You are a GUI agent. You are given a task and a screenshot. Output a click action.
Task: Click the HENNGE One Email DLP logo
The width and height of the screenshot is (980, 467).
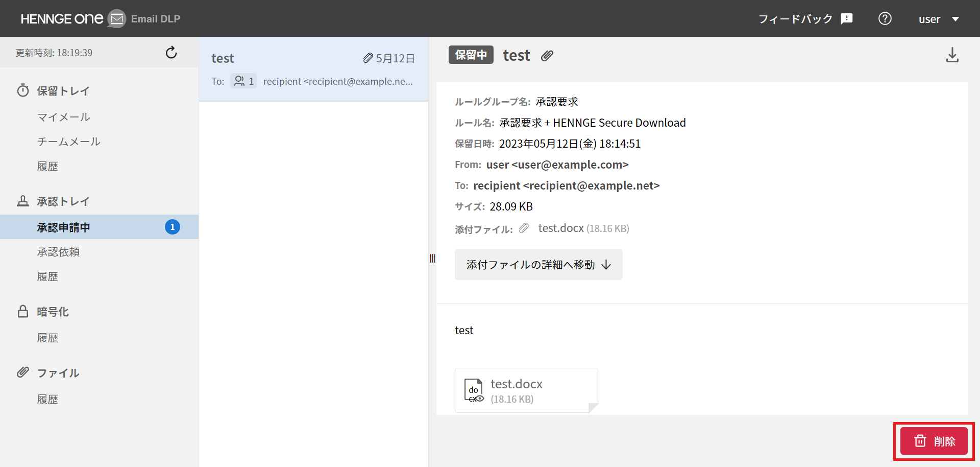(x=101, y=19)
